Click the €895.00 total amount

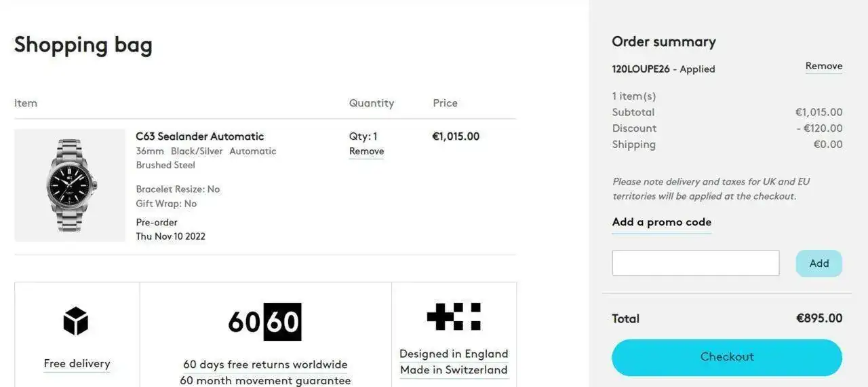818,318
